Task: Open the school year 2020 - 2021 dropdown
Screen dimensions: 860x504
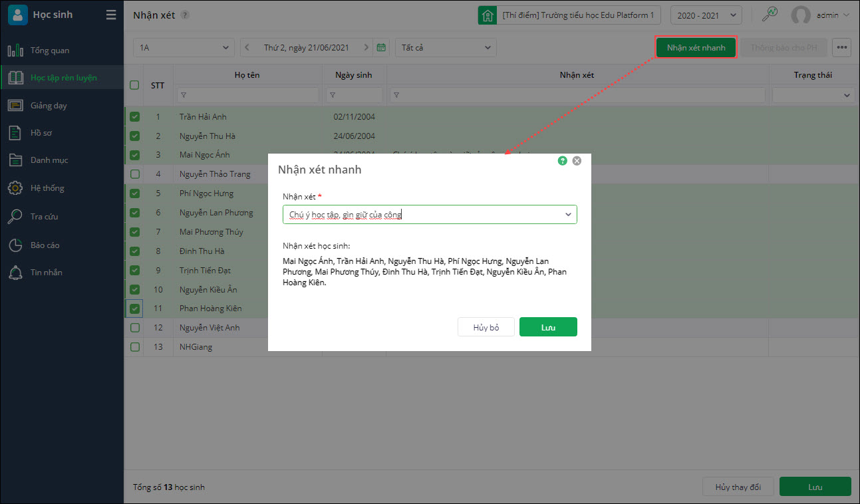Action: pos(706,15)
